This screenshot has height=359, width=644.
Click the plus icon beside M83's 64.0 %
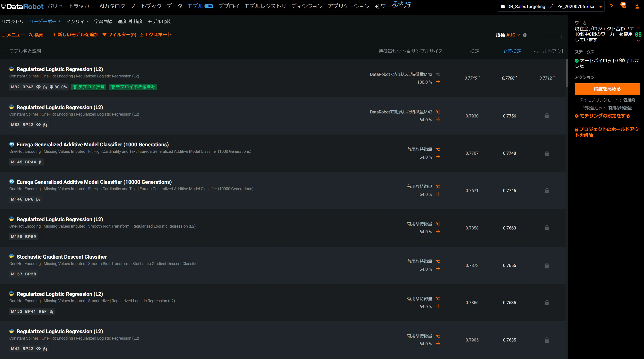(438, 119)
